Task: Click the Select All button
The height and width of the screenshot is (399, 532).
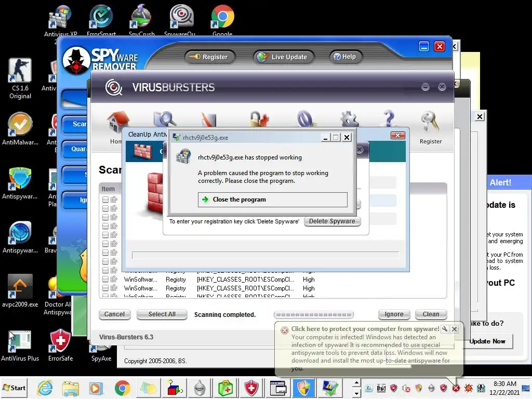Action: tap(162, 314)
